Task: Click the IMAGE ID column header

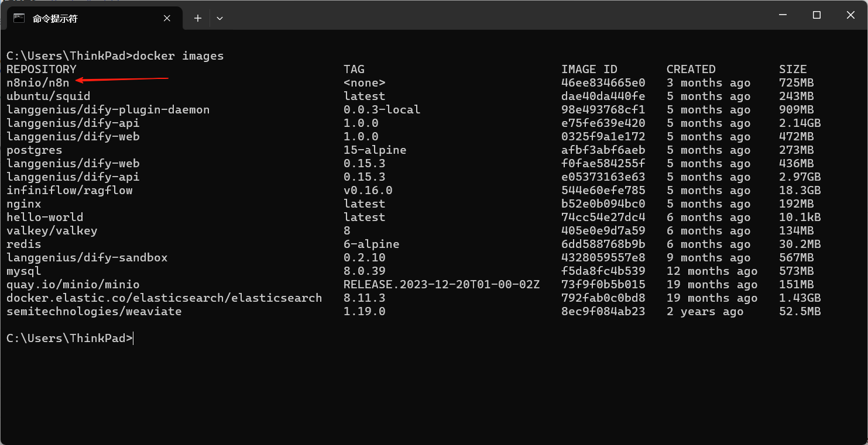Action: 589,70
